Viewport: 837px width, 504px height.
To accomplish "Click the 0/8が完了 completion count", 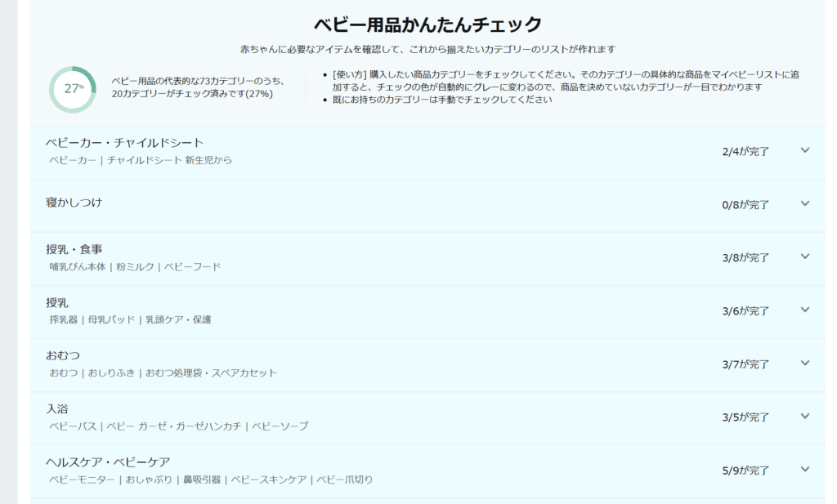I will point(745,205).
